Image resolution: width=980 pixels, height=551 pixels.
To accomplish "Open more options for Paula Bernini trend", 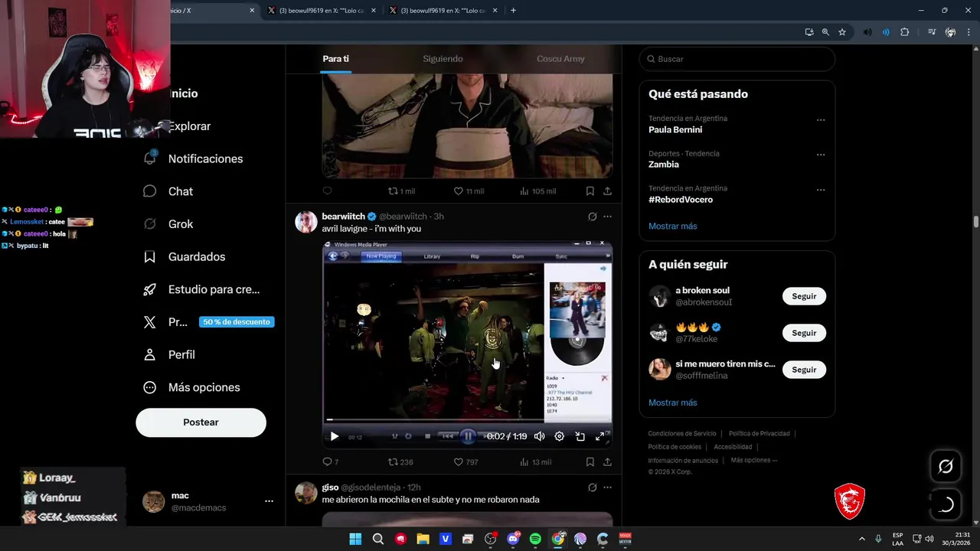I will (x=821, y=119).
